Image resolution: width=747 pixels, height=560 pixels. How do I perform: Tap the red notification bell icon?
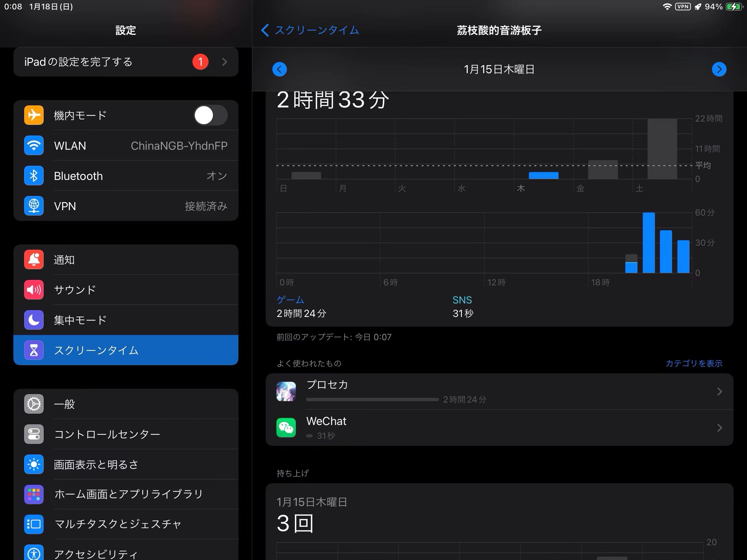[x=34, y=260]
